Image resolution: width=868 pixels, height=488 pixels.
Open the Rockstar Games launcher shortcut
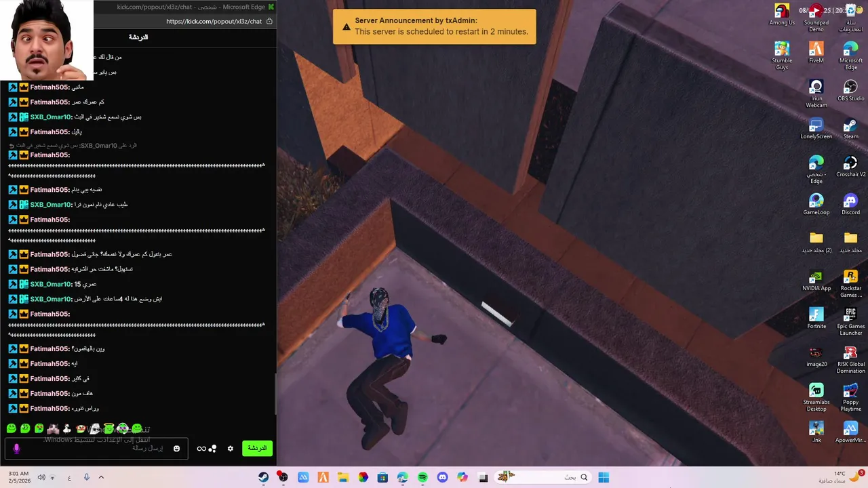(850, 284)
